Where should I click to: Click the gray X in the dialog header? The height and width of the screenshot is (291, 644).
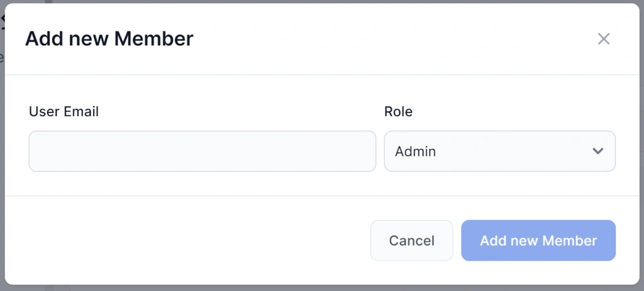[604, 39]
